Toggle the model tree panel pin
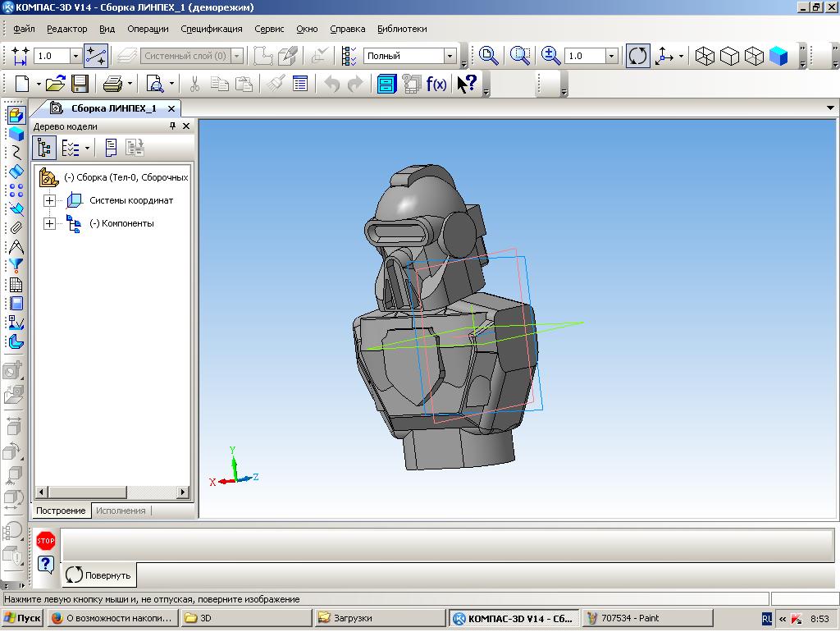 tap(172, 126)
